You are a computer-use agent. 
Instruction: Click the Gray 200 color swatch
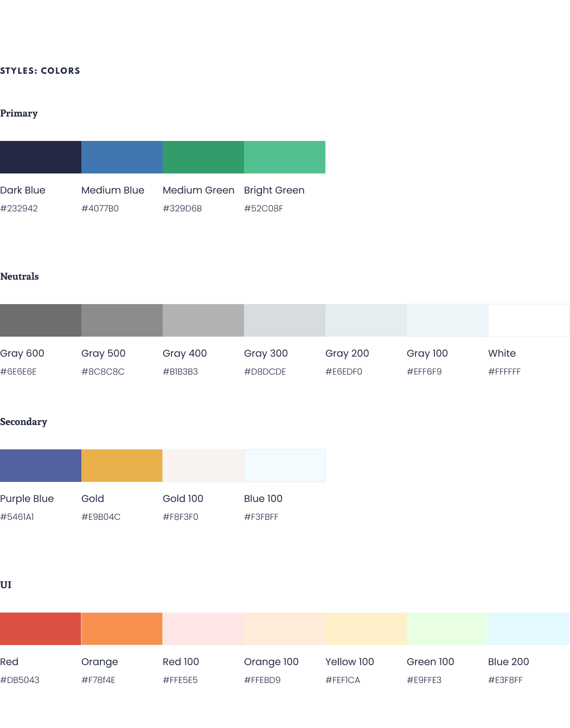click(x=366, y=320)
